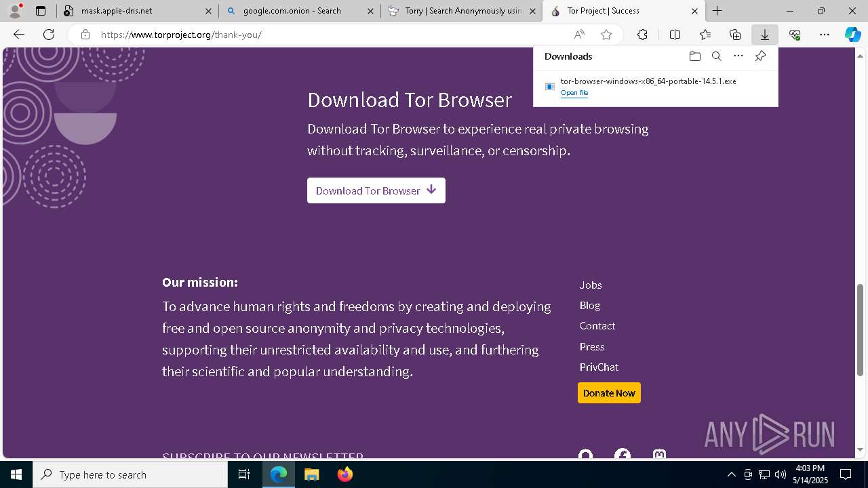This screenshot has height=488, width=868.
Task: Open Firefox from taskbar
Action: (344, 474)
